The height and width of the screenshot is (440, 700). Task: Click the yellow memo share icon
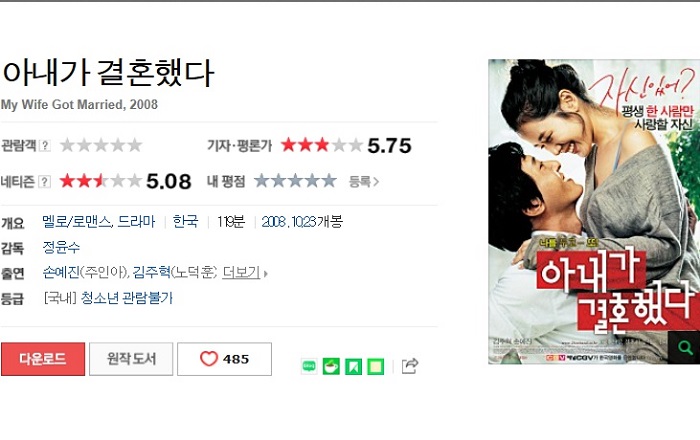[x=375, y=366]
